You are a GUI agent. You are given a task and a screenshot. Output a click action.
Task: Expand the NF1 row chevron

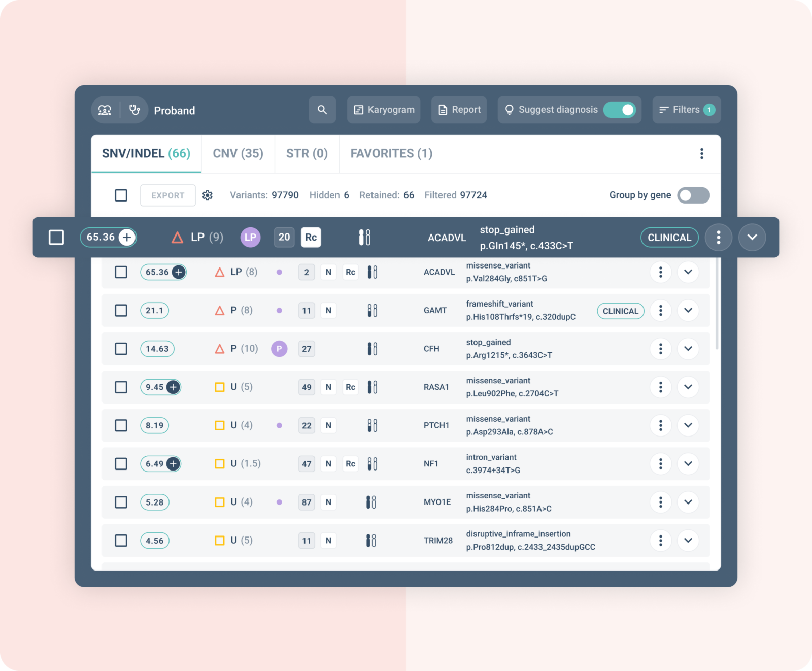[688, 464]
